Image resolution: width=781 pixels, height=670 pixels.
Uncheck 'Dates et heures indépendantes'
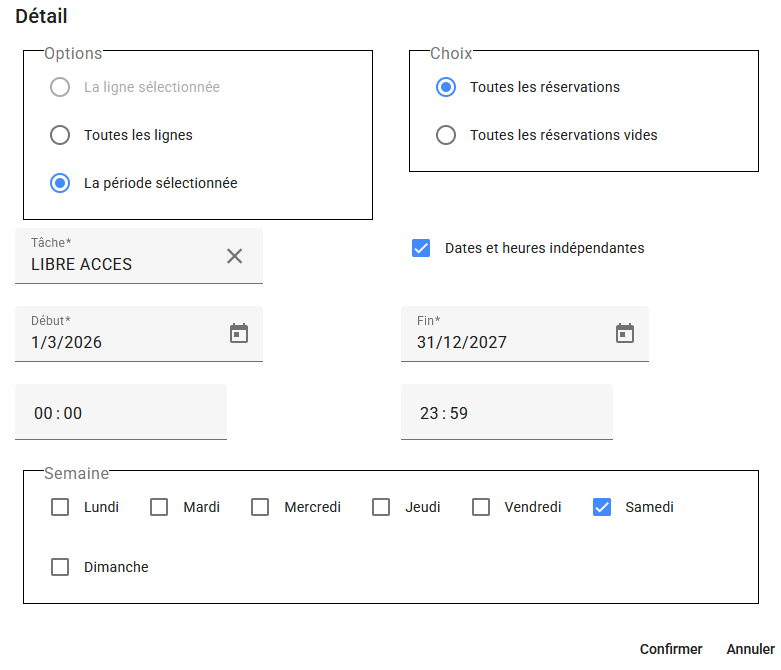point(421,248)
